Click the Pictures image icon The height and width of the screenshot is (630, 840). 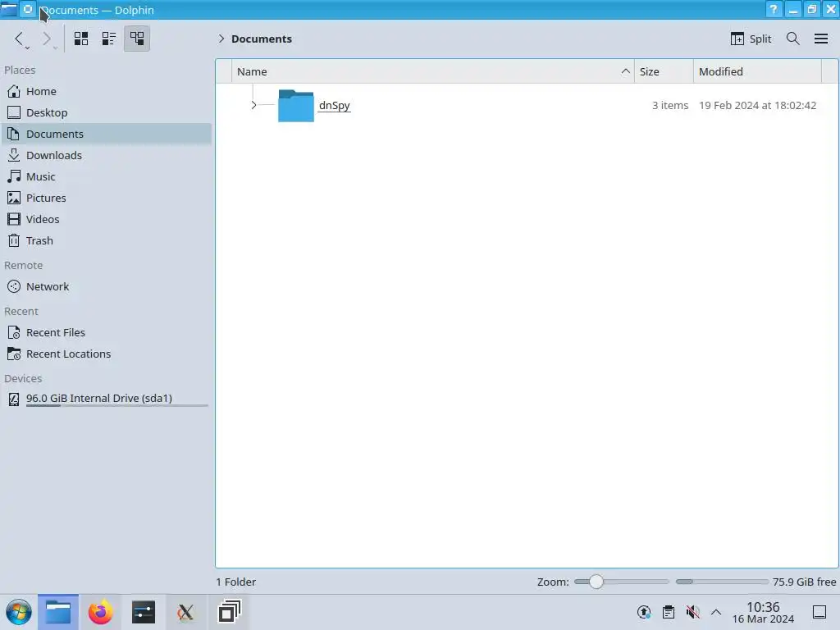coord(14,198)
